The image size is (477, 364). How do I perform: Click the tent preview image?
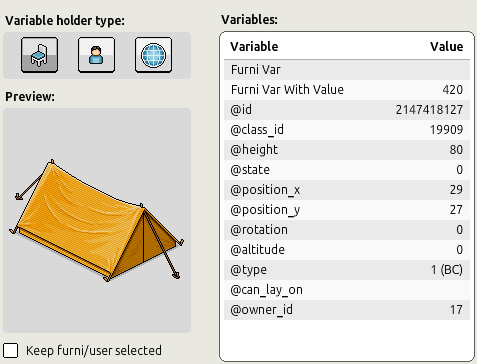pos(97,221)
